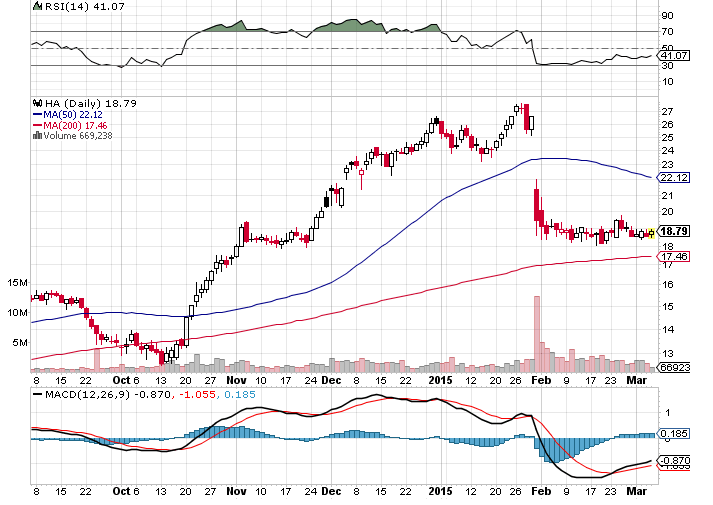Select the HA (Daily) 18.79 title
Screen dimensions: 713x505
pyautogui.click(x=90, y=103)
